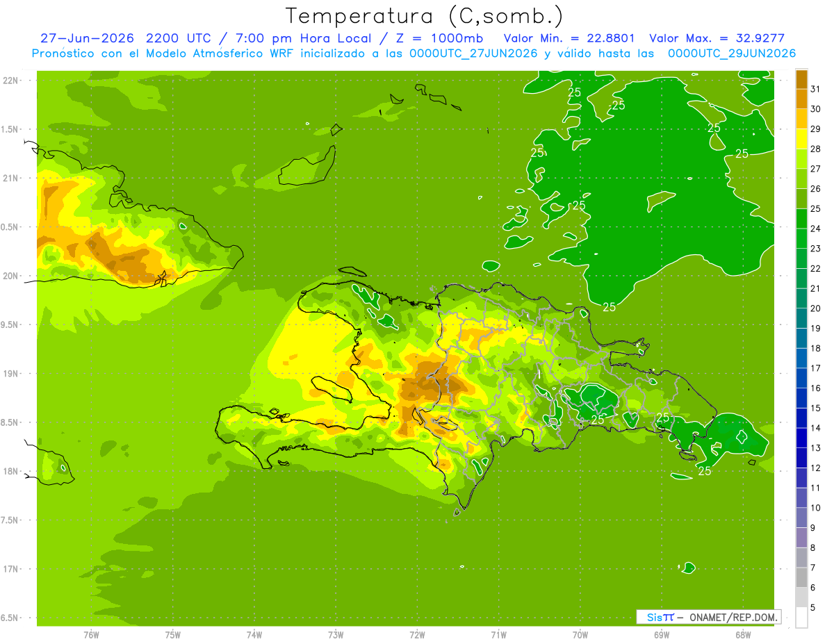Click the color scale label '20'
Viewport: 834px width, 644px height.
(816, 308)
